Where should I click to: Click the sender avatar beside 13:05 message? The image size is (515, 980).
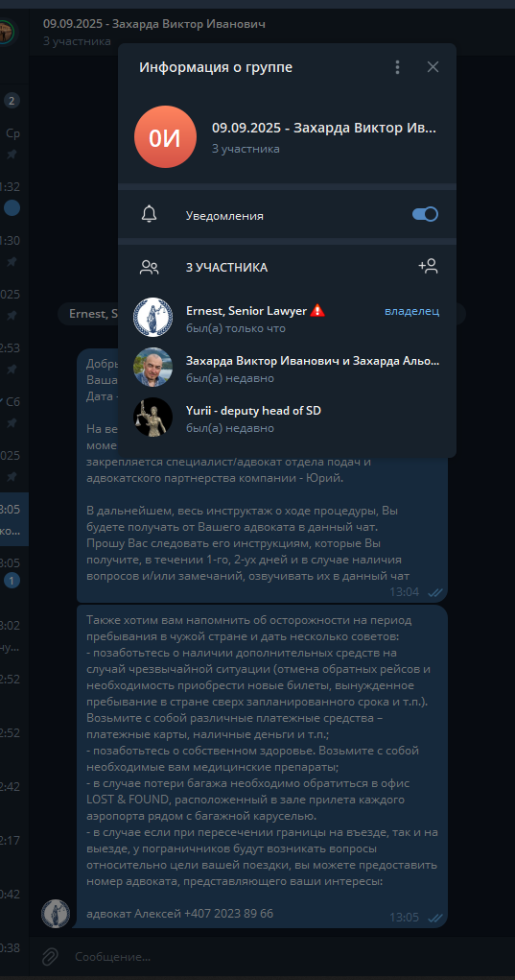(x=56, y=914)
